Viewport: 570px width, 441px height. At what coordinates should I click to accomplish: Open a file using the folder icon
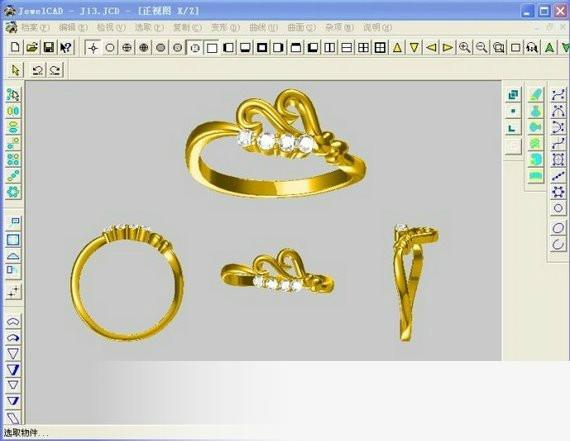pos(32,47)
